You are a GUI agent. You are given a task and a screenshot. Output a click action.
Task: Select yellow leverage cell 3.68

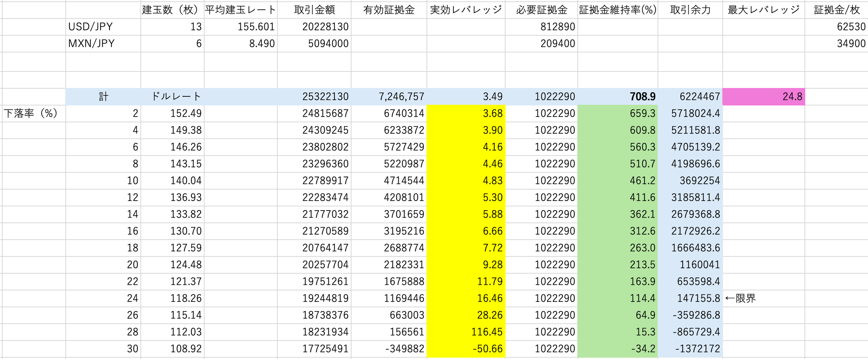pyautogui.click(x=466, y=113)
